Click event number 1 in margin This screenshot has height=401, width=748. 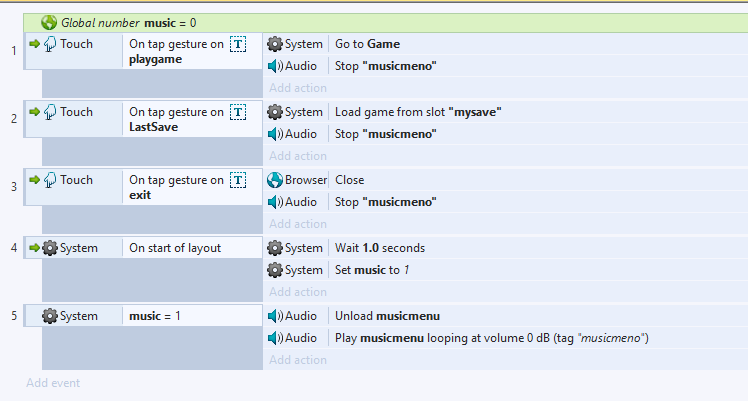14,51
